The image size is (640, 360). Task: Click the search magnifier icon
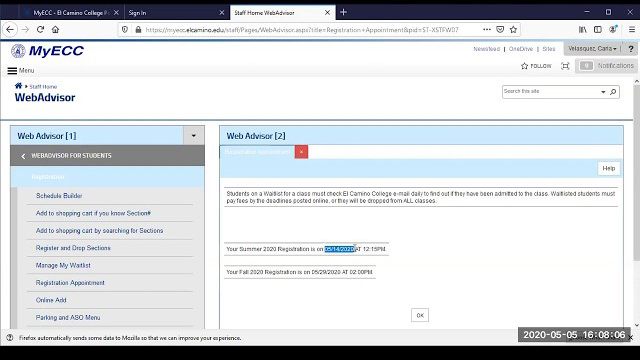(613, 92)
